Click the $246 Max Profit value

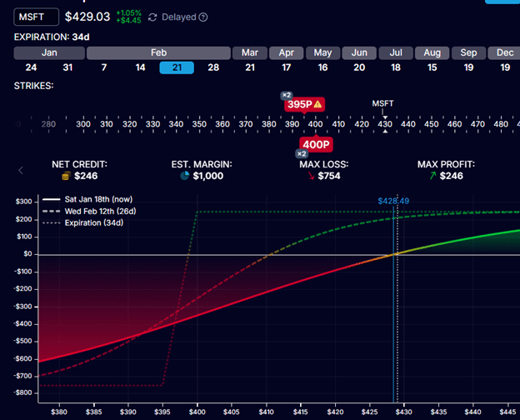[452, 176]
